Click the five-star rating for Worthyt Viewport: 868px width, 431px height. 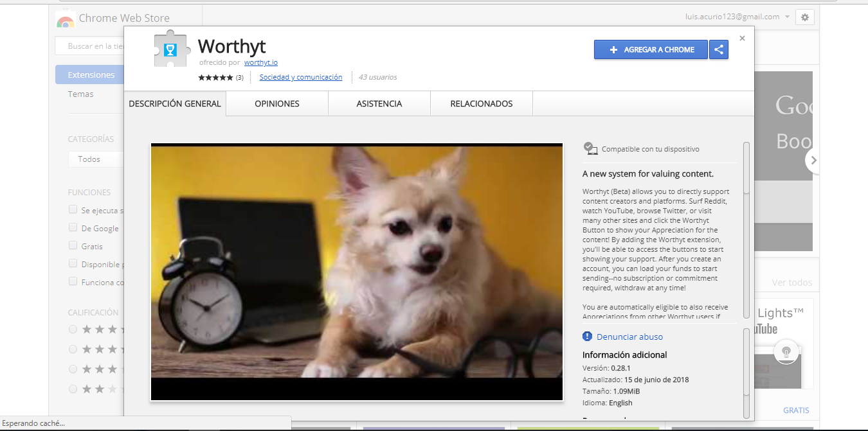(x=215, y=77)
